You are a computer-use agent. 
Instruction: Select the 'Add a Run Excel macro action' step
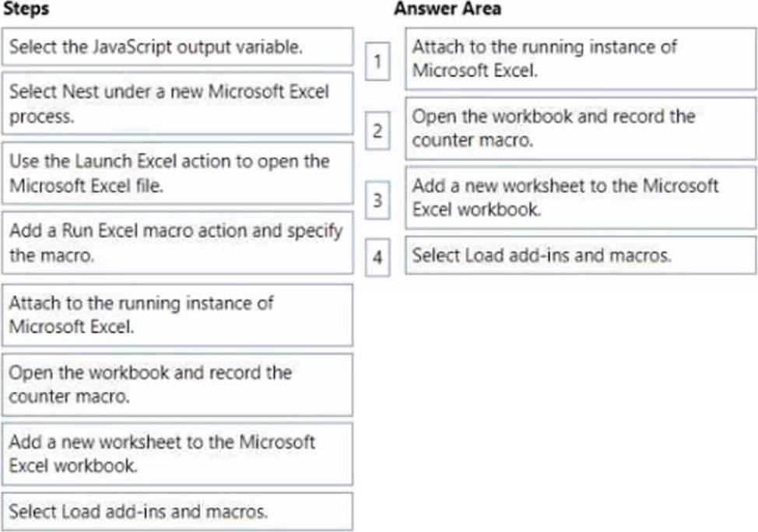point(177,243)
